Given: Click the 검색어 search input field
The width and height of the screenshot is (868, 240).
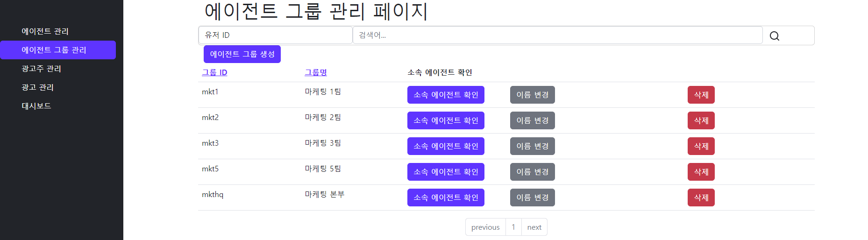Looking at the screenshot, I should [557, 35].
